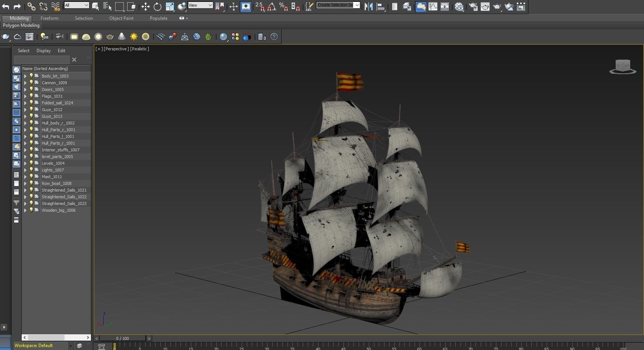Expand the Mast_1011 tree node
The image size is (644, 350).
[x=25, y=177]
